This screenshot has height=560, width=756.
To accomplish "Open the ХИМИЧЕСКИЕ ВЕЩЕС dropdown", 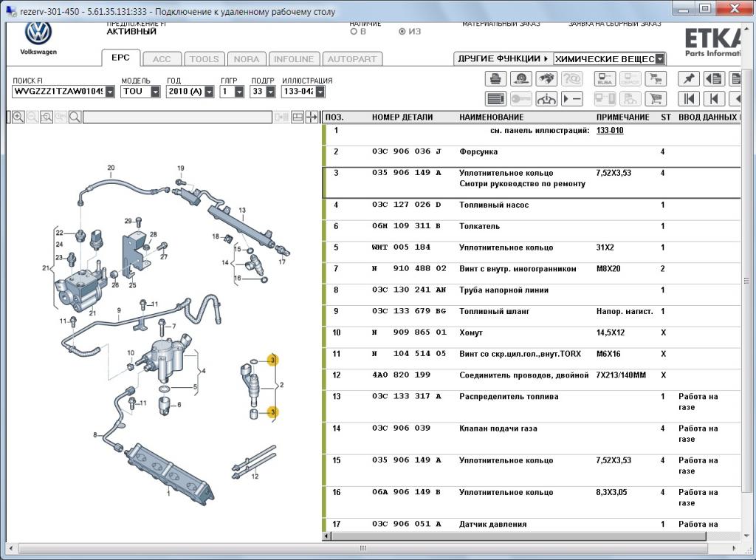I will [609, 59].
